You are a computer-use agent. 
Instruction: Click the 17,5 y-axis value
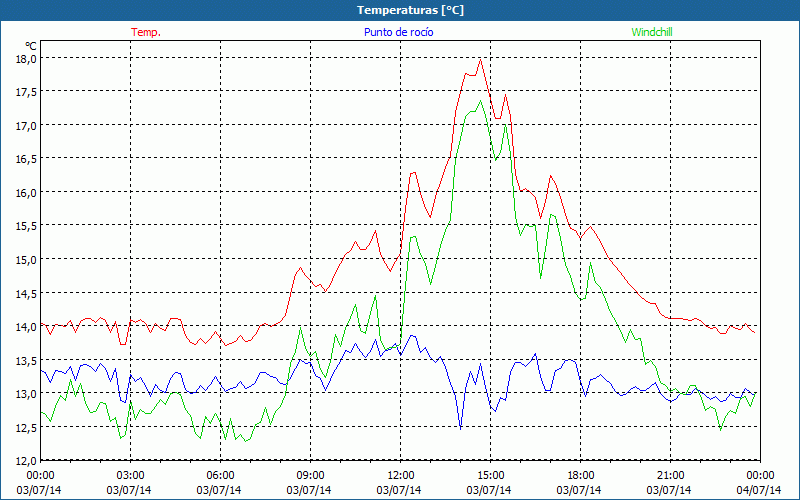click(27, 92)
